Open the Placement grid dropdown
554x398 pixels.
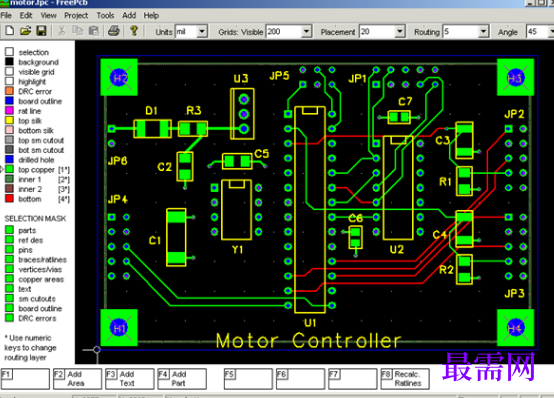pos(400,31)
